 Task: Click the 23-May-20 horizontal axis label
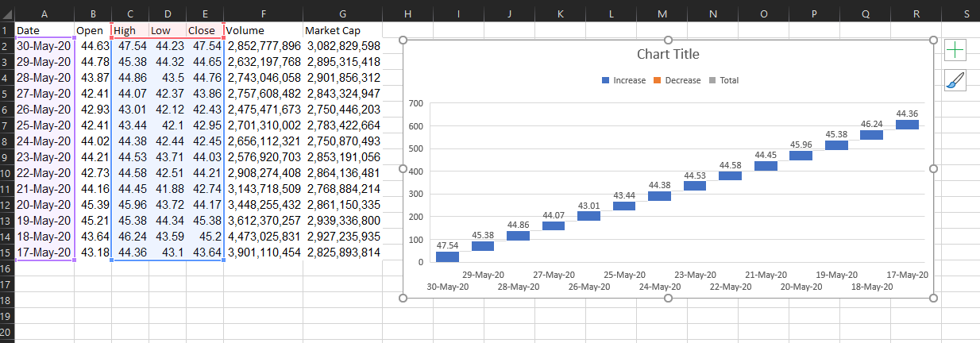coord(695,274)
